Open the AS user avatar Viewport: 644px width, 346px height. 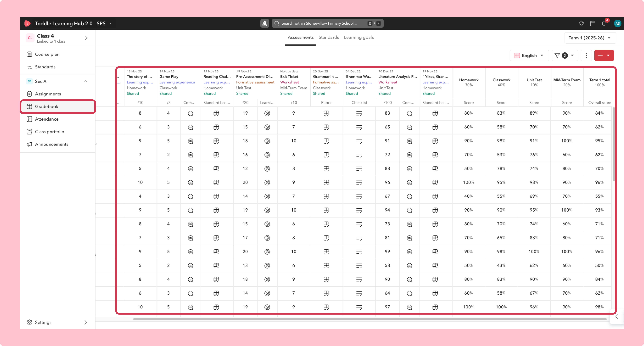617,23
